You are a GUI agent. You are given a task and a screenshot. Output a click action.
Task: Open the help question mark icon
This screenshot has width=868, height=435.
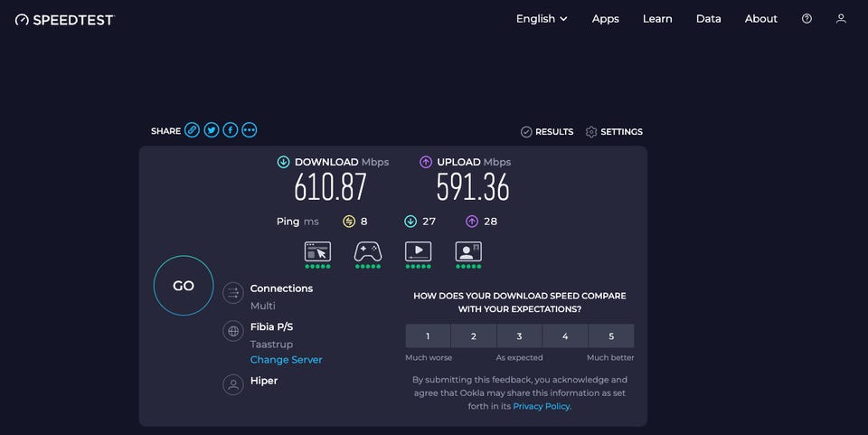pyautogui.click(x=807, y=19)
